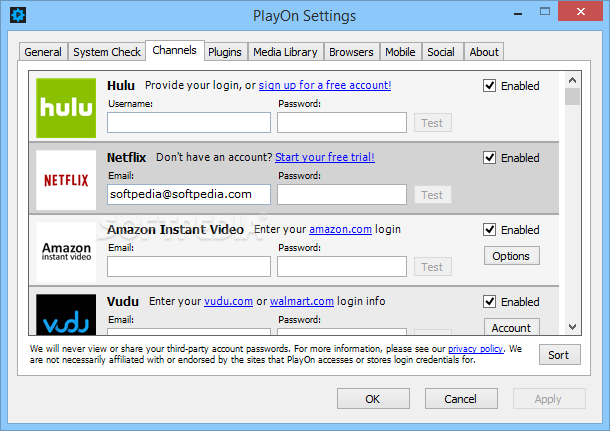Screen dimensions: 610x431
Task: Maximize the PlayOn Settings window
Action: coord(545,12)
